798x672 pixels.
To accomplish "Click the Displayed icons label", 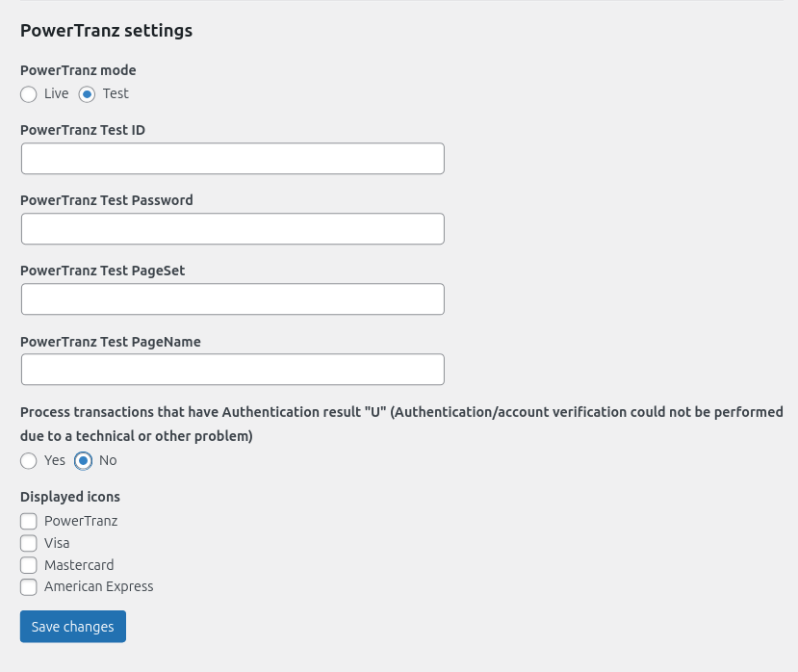I will click(69, 497).
